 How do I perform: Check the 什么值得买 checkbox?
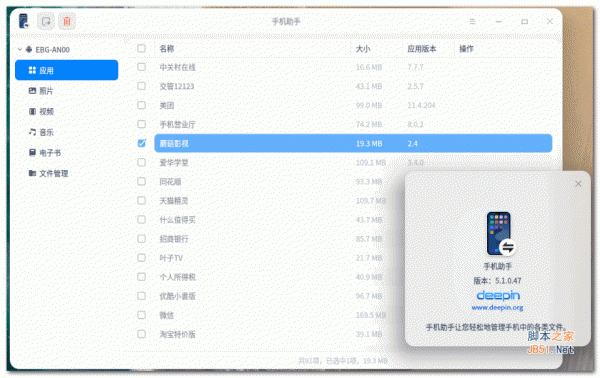[142, 220]
